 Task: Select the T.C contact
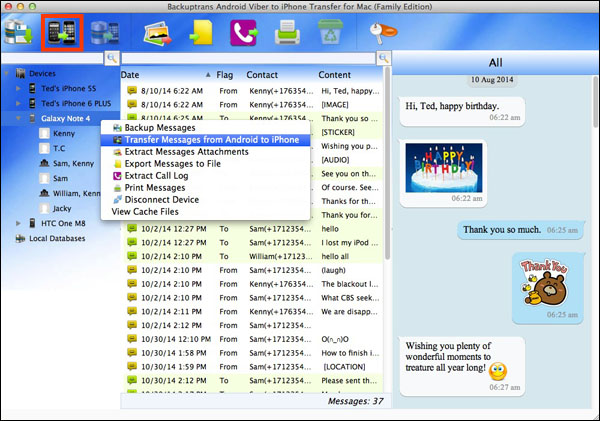(x=59, y=148)
